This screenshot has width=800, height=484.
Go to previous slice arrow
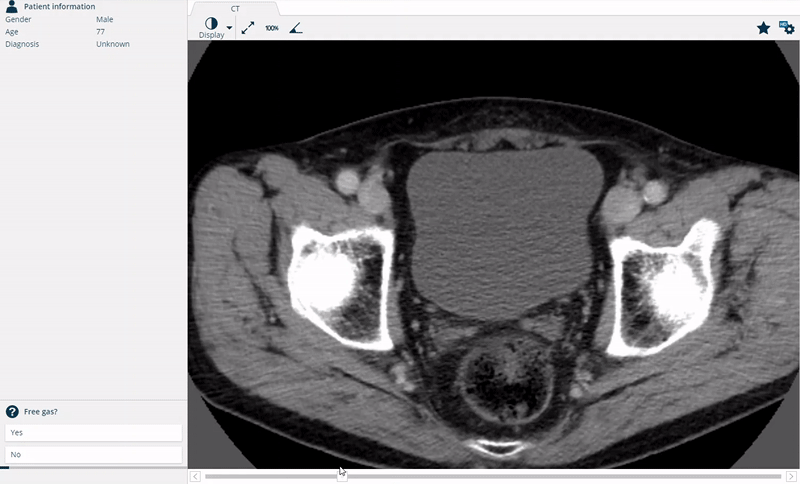coord(195,476)
